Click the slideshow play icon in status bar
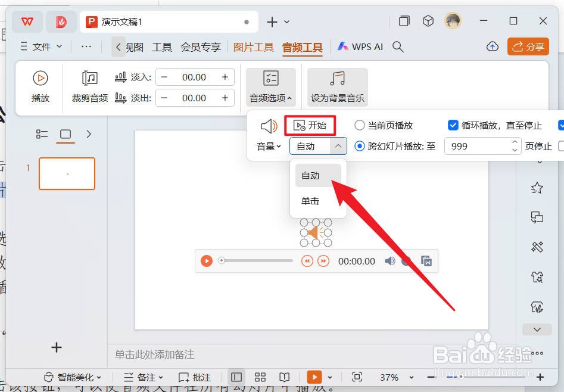The height and width of the screenshot is (392, 564). pyautogui.click(x=314, y=377)
